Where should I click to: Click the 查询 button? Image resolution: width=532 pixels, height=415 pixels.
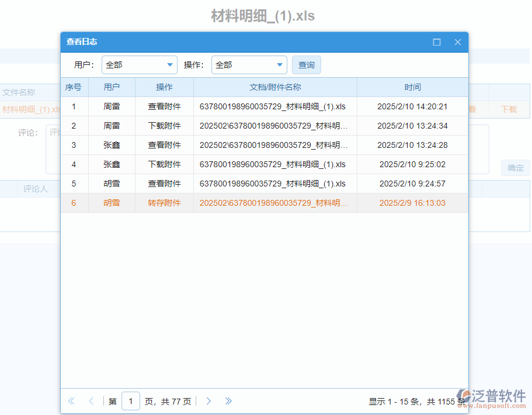[x=307, y=65]
